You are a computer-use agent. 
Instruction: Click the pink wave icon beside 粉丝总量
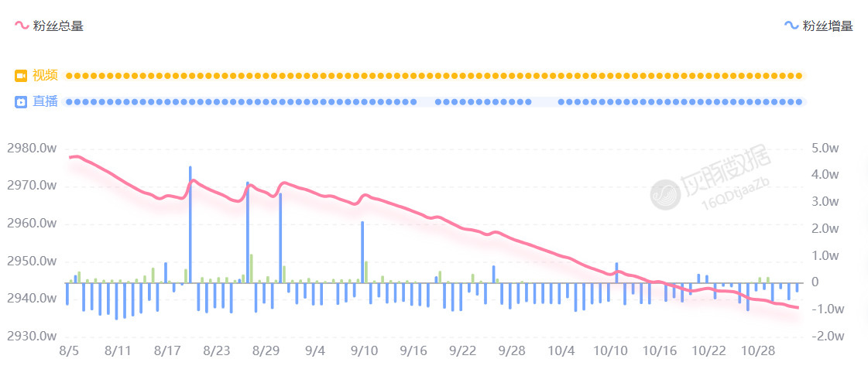coord(22,26)
